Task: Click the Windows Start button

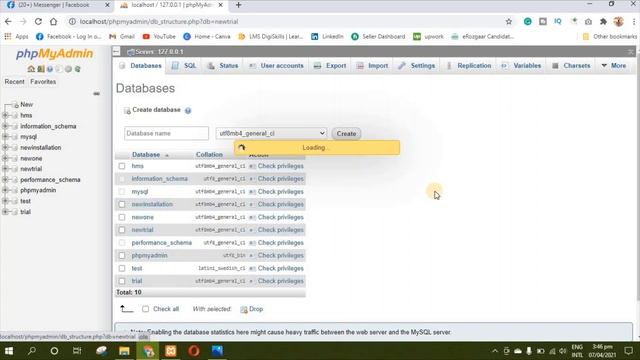Action: coord(9,351)
